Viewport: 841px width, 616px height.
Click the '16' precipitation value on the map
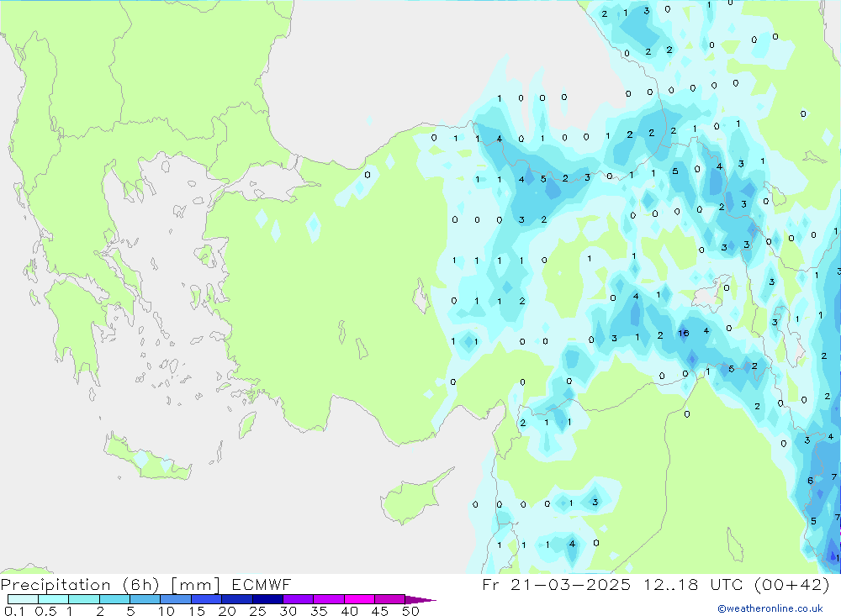click(683, 333)
